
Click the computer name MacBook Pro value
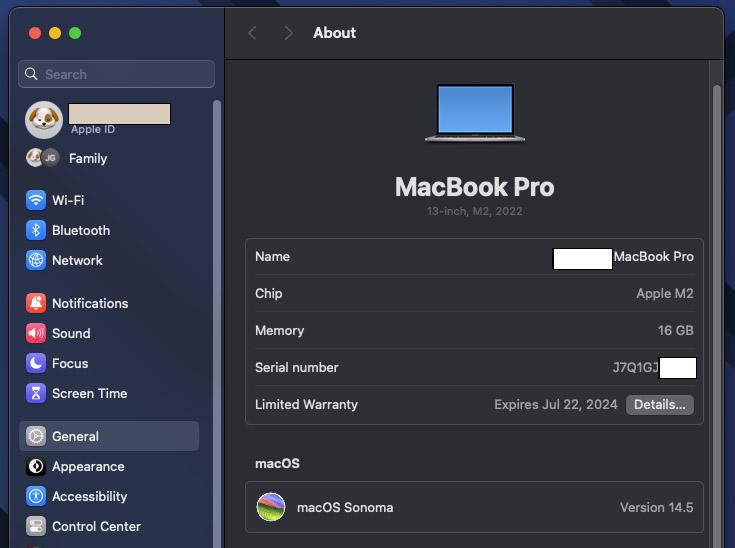[653, 256]
